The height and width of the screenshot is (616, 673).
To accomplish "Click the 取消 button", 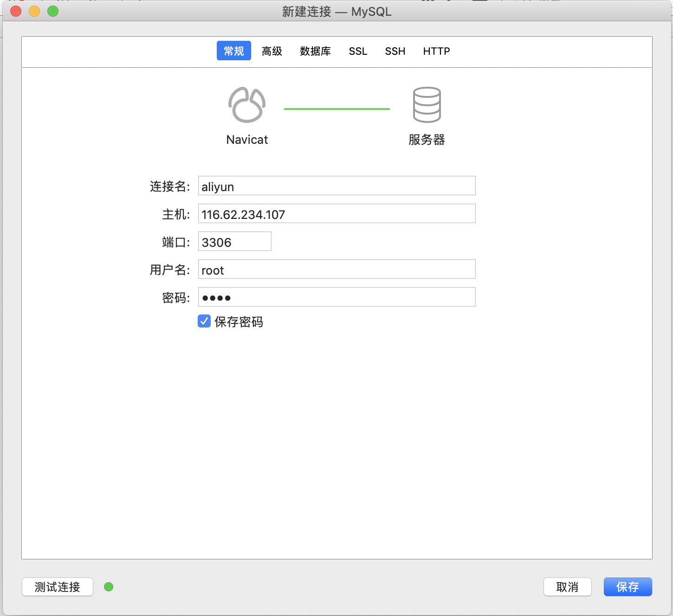I will click(x=567, y=587).
